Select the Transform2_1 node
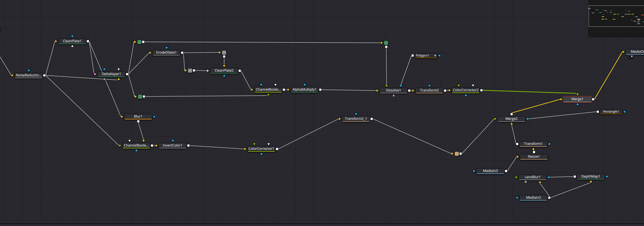The image size is (644, 226). (355, 119)
